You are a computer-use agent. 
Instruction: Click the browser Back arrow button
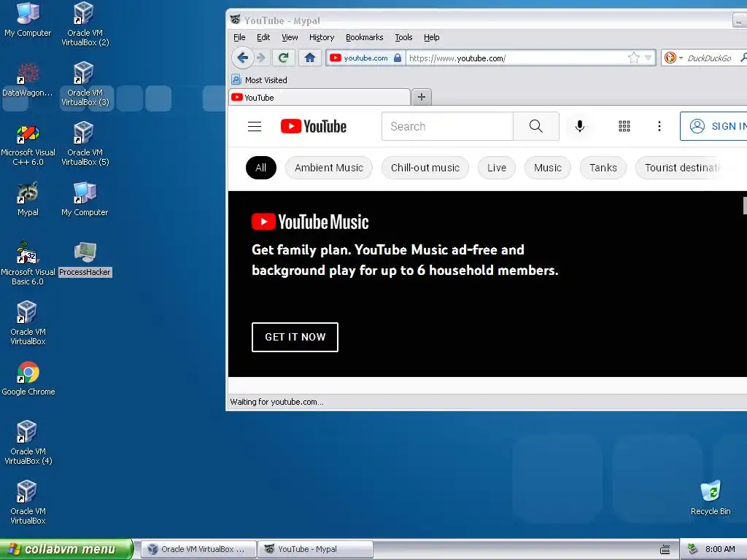pos(242,58)
